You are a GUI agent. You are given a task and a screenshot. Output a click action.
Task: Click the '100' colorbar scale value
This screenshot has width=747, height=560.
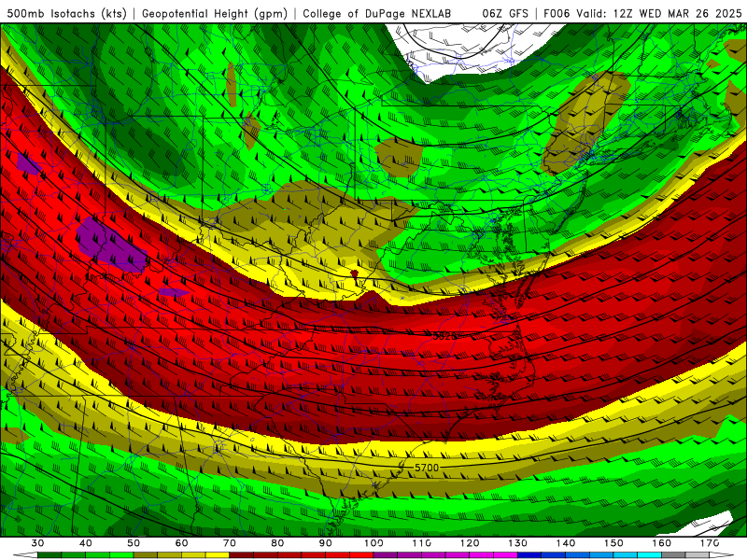[x=373, y=543]
